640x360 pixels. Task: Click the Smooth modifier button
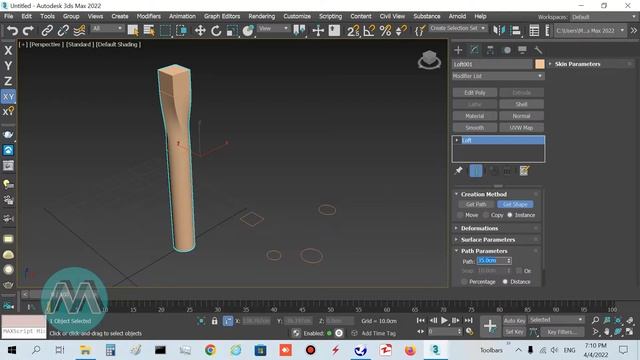[x=475, y=128]
